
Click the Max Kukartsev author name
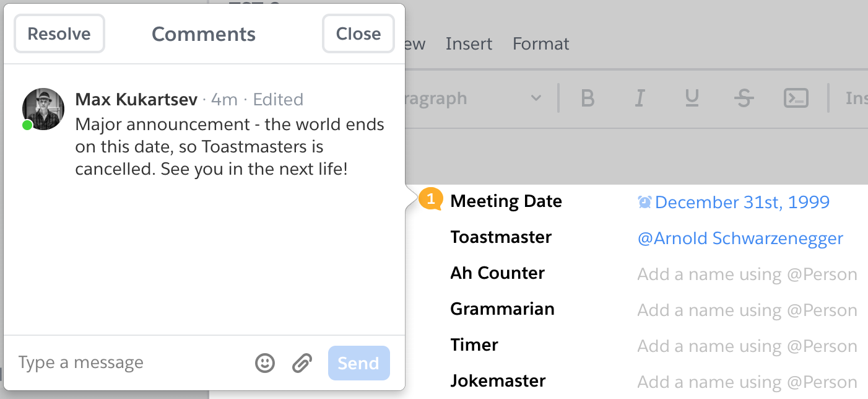(x=136, y=99)
